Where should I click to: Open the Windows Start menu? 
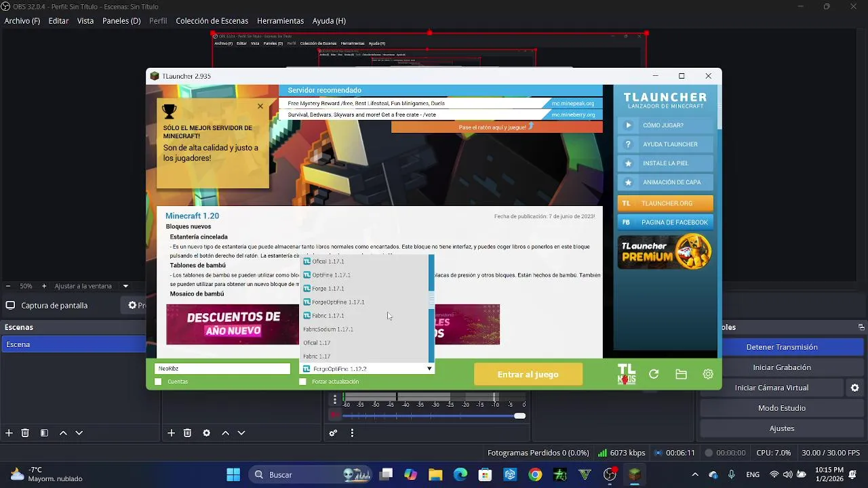(x=233, y=474)
